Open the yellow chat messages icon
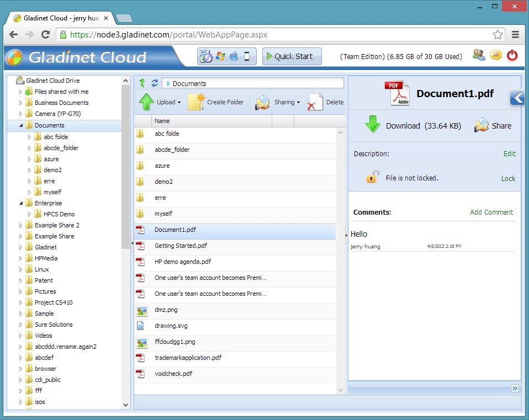Image resolution: width=529 pixels, height=420 pixels. 495,55
